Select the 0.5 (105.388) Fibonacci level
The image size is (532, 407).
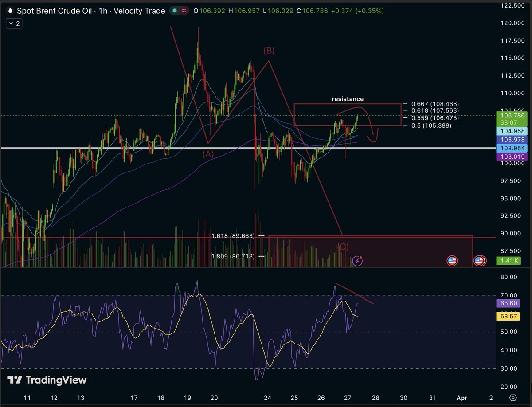(x=431, y=126)
